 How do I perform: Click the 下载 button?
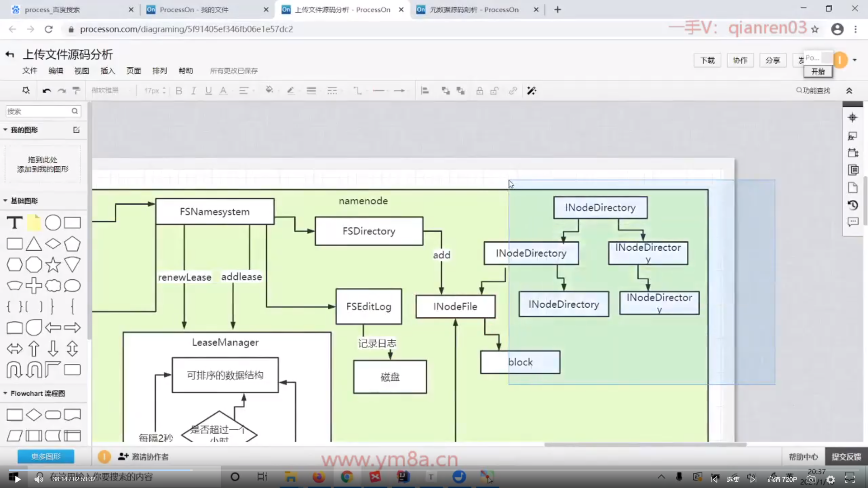[x=708, y=60]
